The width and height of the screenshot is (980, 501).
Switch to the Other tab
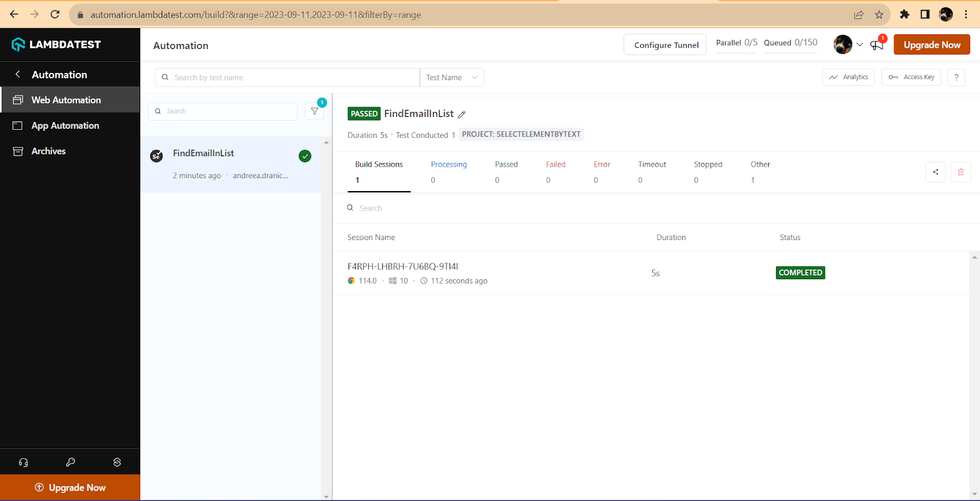(760, 172)
